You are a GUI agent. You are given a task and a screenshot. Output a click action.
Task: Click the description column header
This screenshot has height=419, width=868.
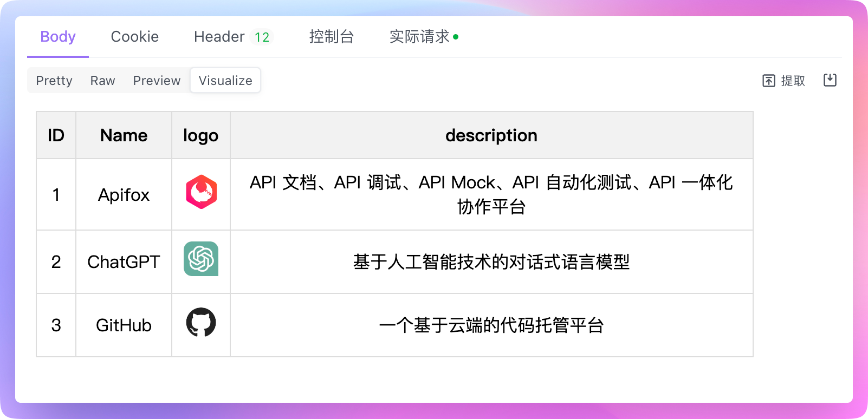[x=491, y=135]
